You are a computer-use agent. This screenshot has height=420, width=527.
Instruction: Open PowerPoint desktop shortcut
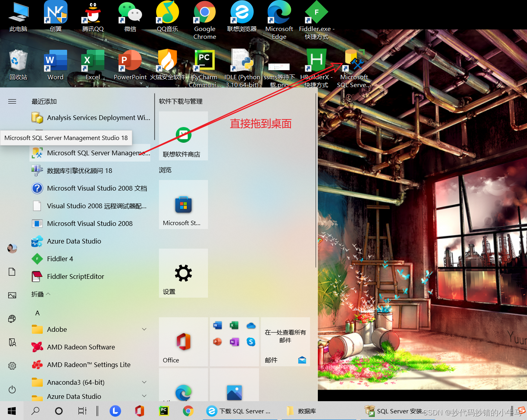(130, 65)
